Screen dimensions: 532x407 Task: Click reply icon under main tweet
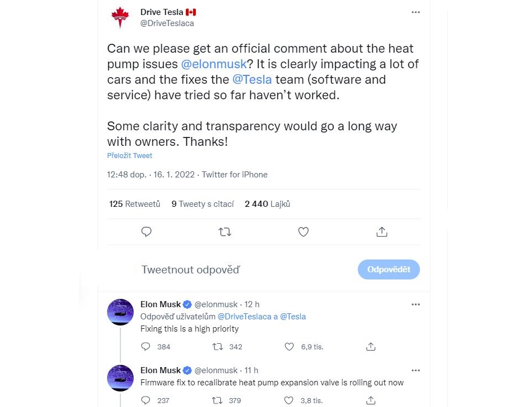coord(146,232)
